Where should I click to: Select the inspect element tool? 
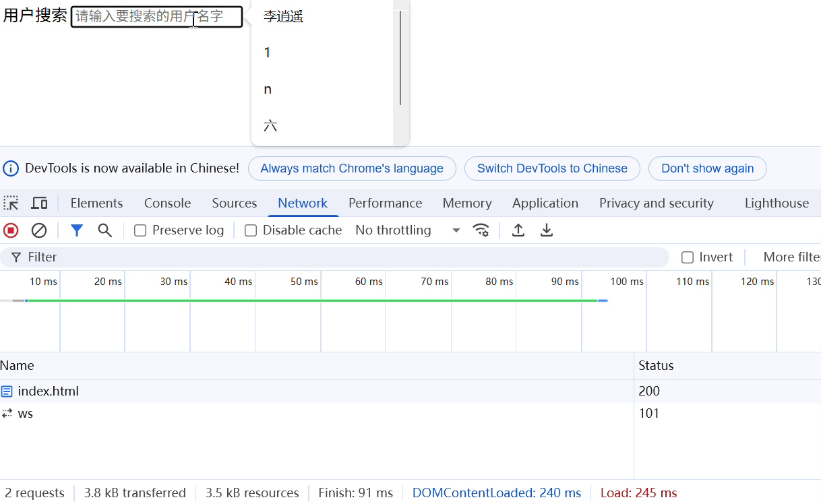click(11, 203)
